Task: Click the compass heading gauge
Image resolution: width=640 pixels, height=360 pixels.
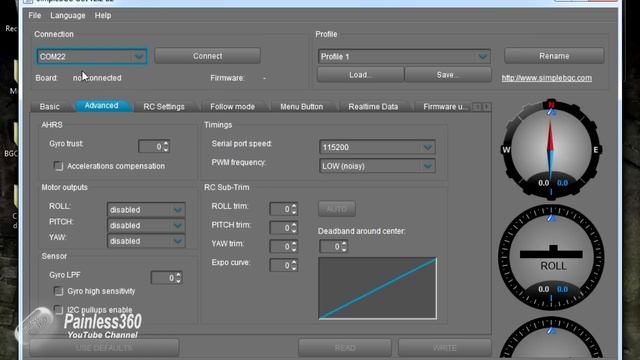Action: point(551,149)
